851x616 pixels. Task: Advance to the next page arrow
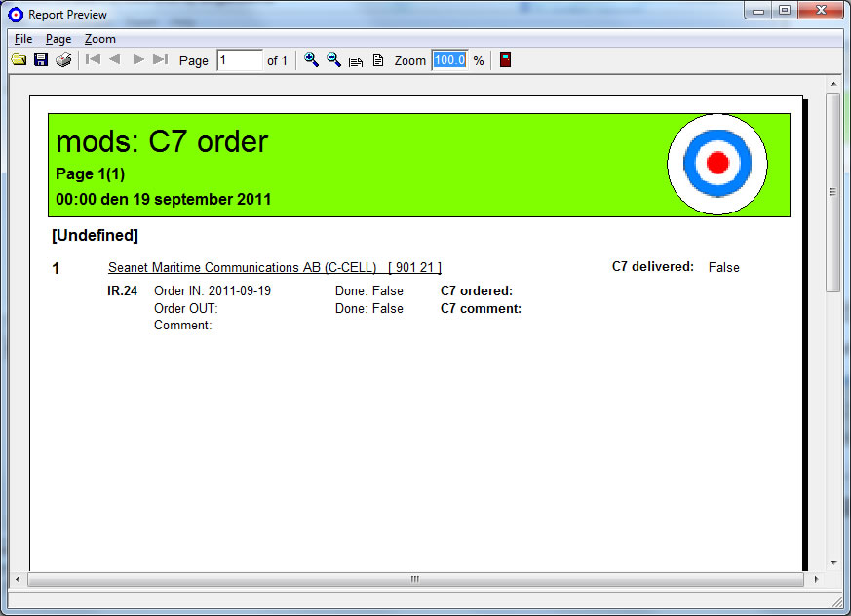tap(138, 60)
